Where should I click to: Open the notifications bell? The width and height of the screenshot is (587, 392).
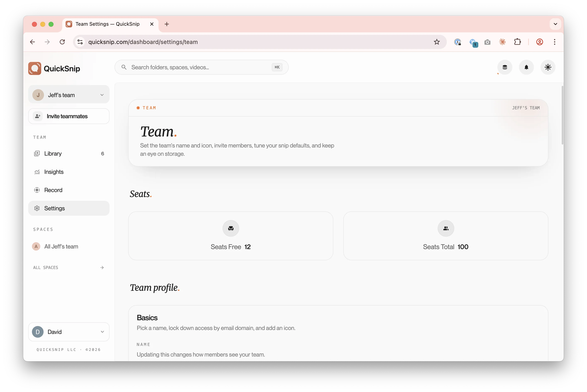[x=526, y=67]
